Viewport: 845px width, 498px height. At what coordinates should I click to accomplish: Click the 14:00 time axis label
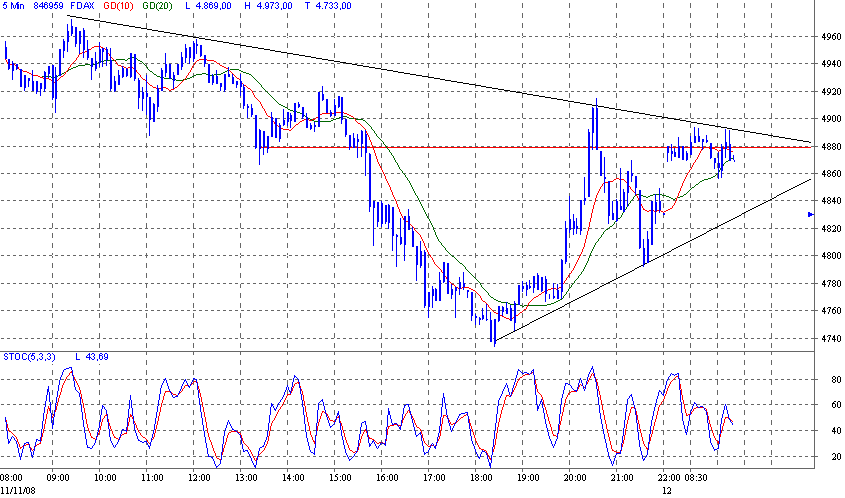coord(294,478)
